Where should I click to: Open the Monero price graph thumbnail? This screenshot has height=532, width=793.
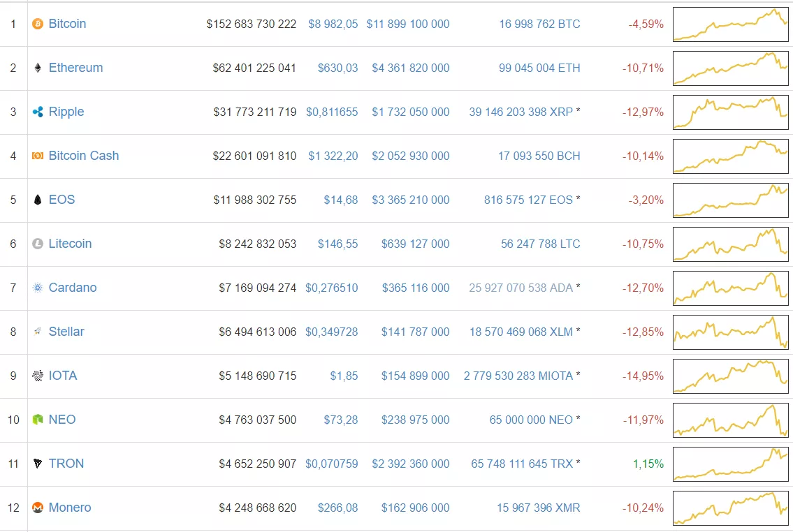coord(730,508)
